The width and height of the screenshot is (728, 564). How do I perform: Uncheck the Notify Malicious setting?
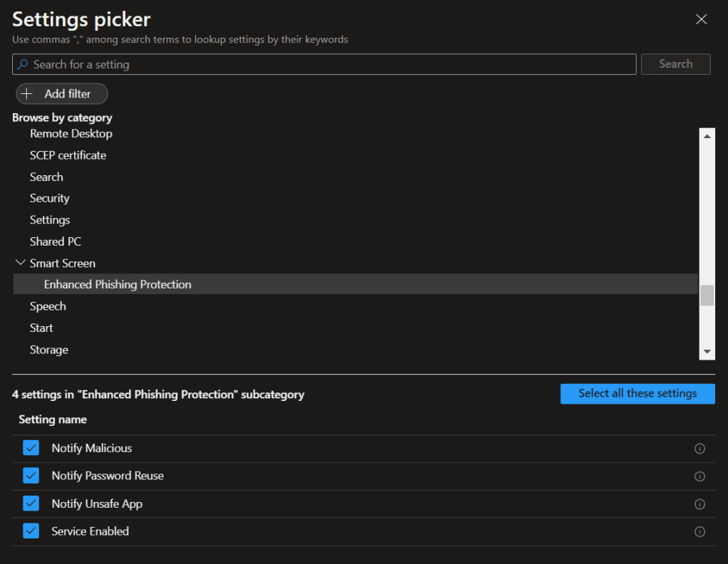(31, 448)
